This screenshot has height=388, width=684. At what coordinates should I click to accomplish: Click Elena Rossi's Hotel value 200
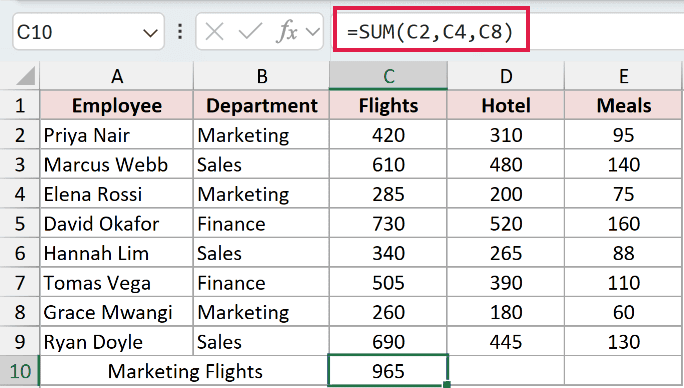coord(506,194)
